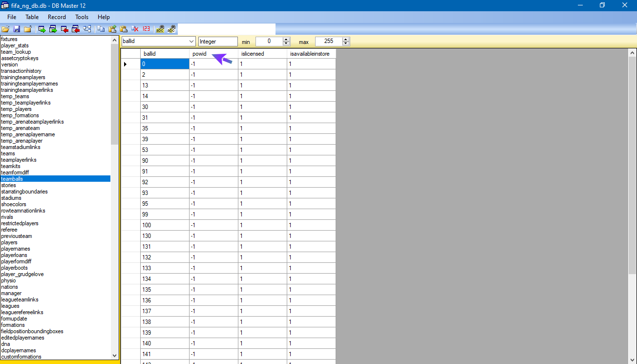Open the Table menu
The height and width of the screenshot is (364, 637).
(x=32, y=17)
